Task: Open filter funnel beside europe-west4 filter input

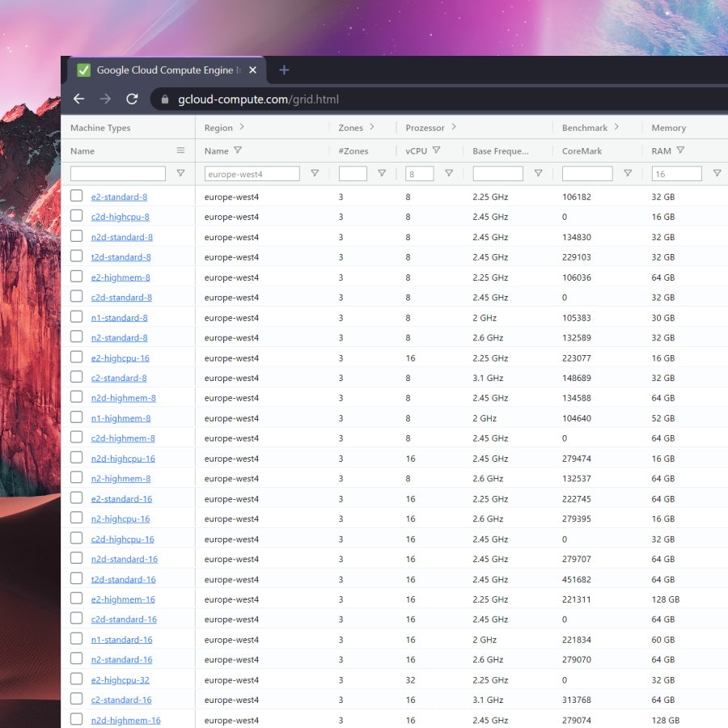Action: pos(315,173)
